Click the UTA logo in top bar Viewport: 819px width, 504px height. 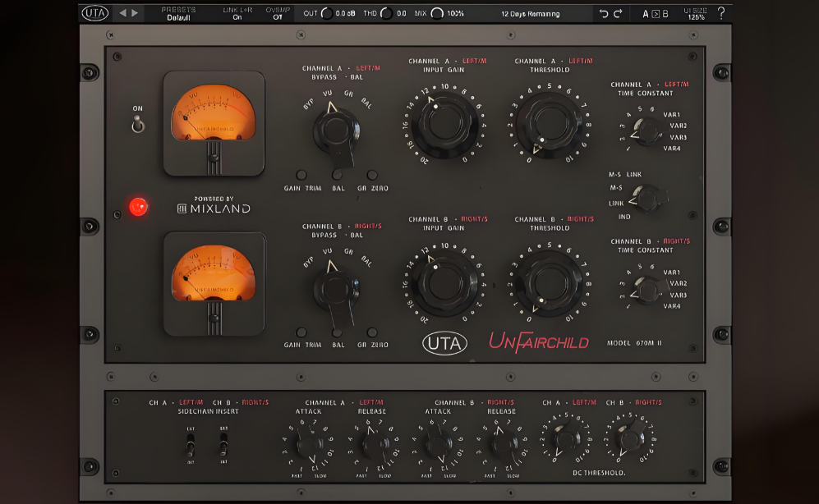[x=95, y=13]
